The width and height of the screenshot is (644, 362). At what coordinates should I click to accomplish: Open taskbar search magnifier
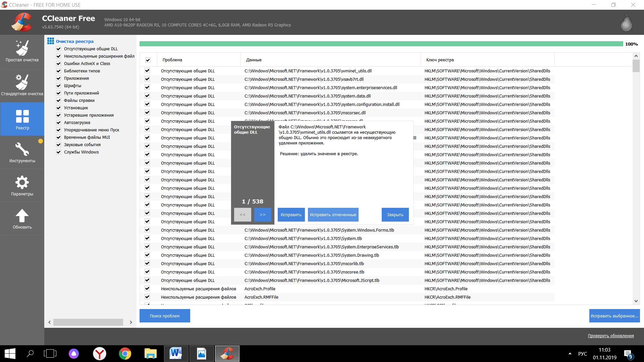(x=30, y=354)
